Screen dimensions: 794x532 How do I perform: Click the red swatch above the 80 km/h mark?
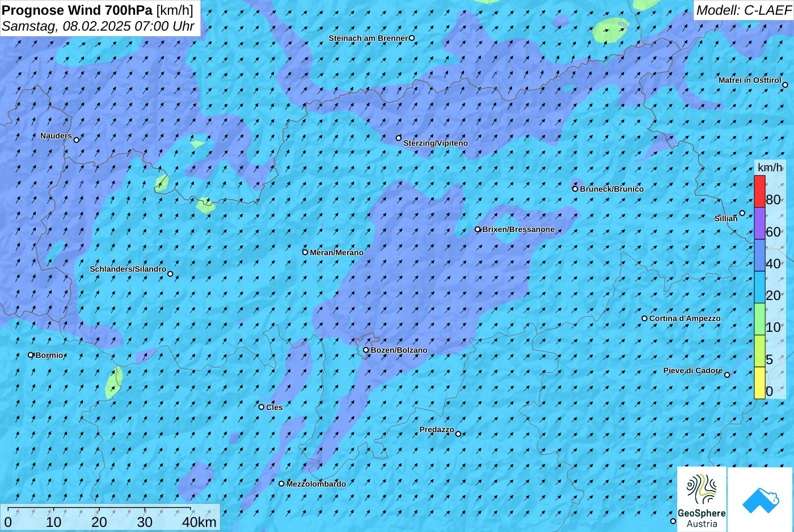(759, 191)
